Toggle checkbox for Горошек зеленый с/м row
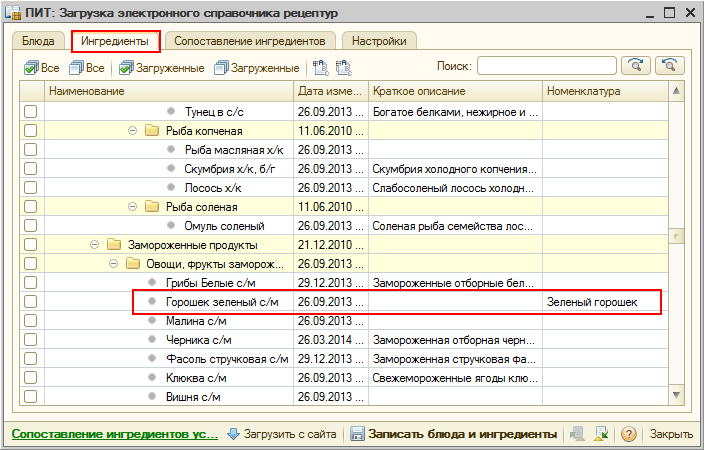The image size is (704, 450). point(31,302)
